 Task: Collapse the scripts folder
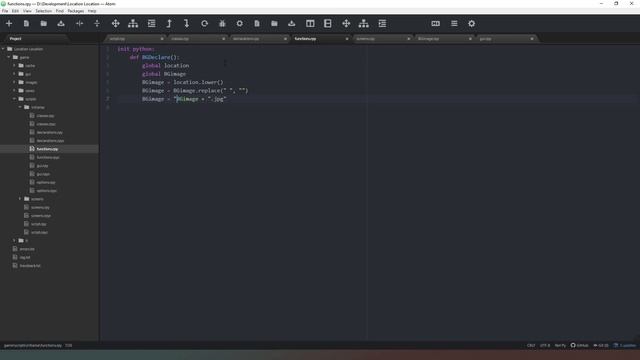(x=14, y=99)
